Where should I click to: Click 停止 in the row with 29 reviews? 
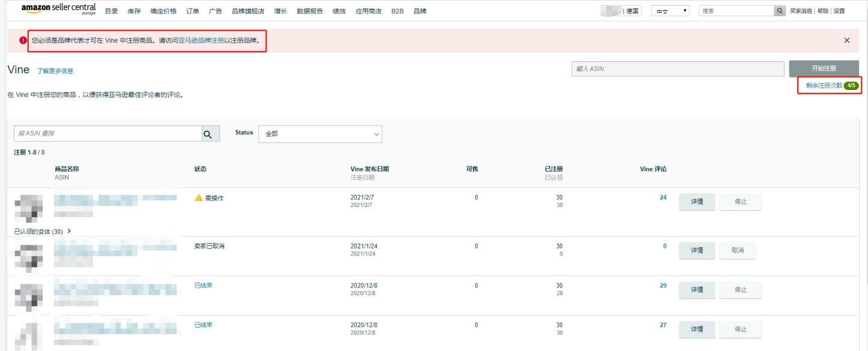(741, 290)
